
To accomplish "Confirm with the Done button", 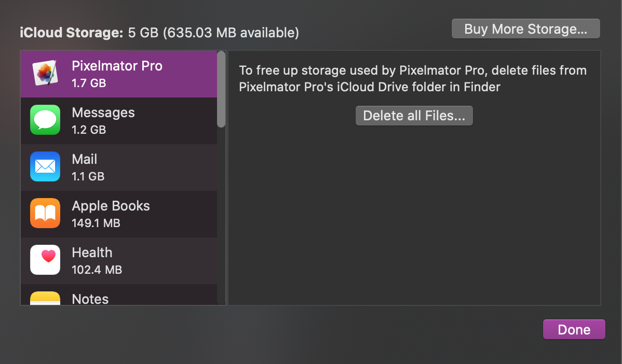I will [x=574, y=330].
